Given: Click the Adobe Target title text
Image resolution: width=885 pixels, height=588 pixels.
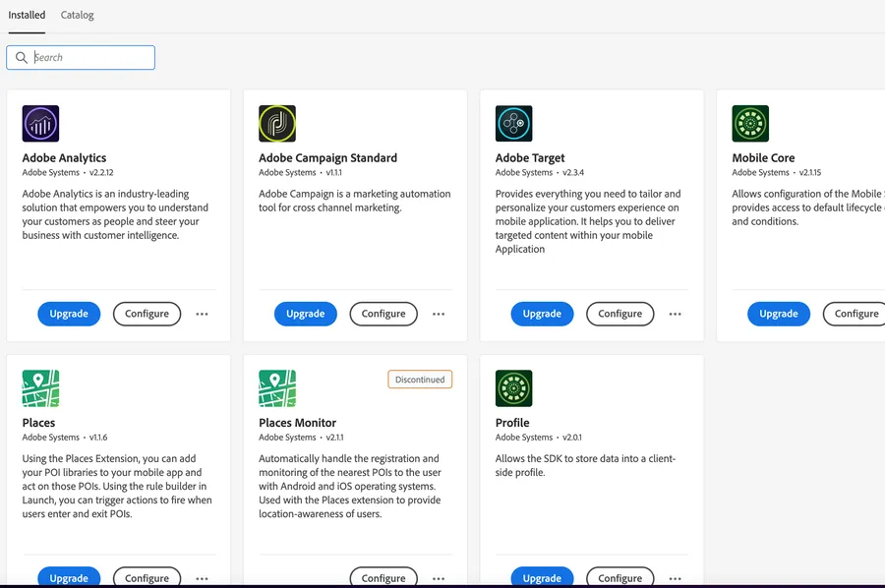Looking at the screenshot, I should [x=530, y=158].
